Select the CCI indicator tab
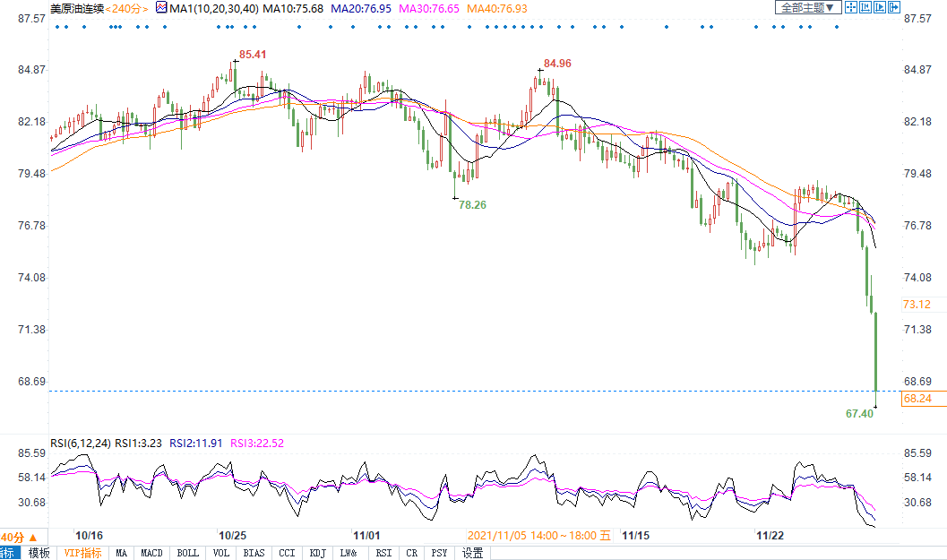947x560 pixels. [287, 553]
